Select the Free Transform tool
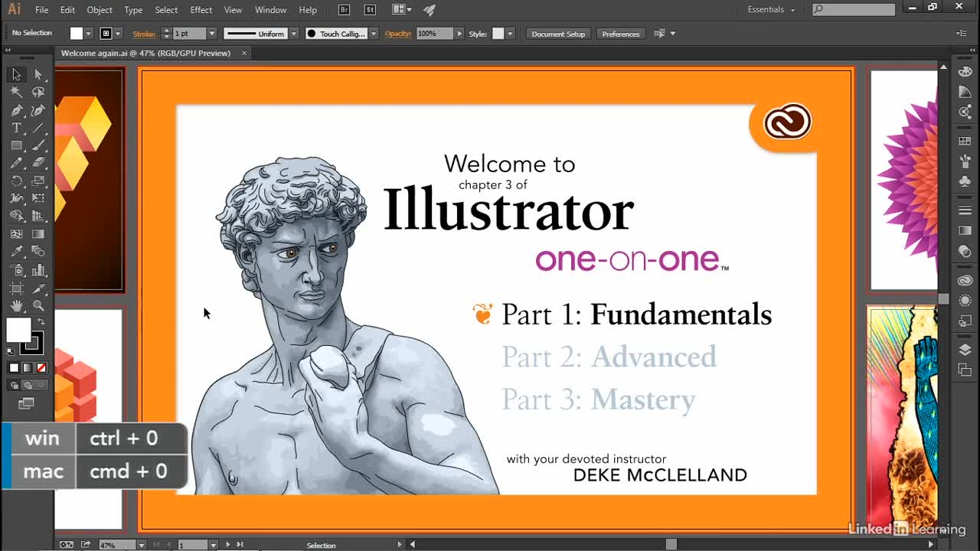This screenshot has width=980, height=551. point(38,199)
